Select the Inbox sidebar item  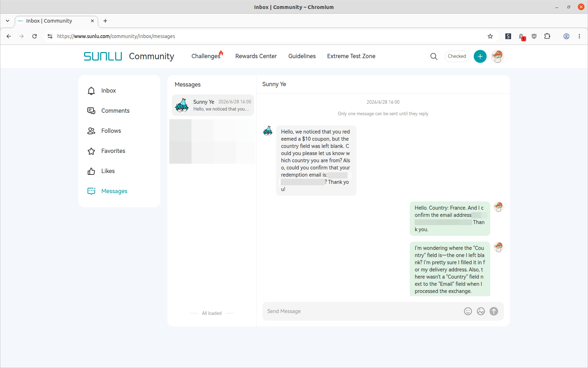[x=119, y=91]
